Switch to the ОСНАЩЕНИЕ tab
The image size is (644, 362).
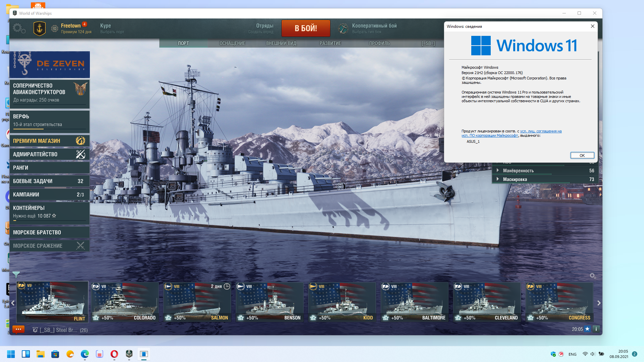232,43
